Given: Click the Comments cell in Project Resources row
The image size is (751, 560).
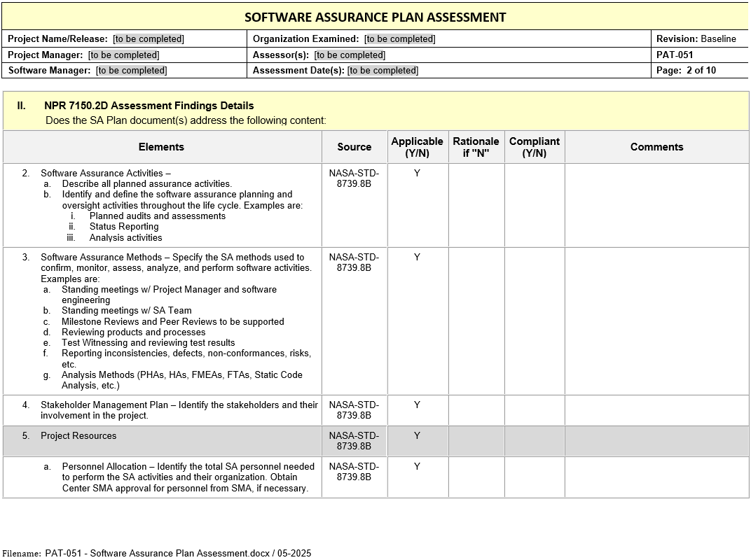Looking at the screenshot, I should click(656, 442).
